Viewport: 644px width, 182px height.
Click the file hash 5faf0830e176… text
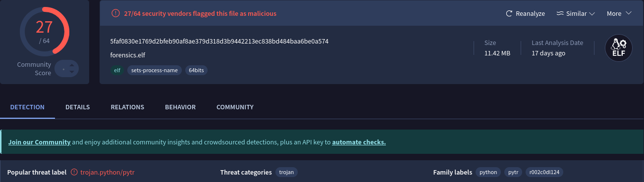[x=219, y=41]
